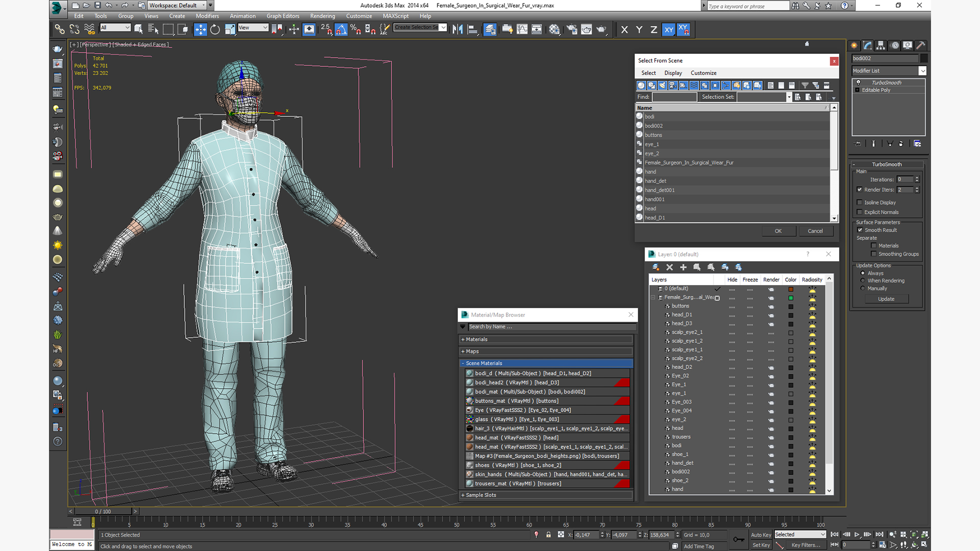The image size is (980, 551).
Task: Toggle Angle Snap in the main toolbar
Action: (x=341, y=30)
